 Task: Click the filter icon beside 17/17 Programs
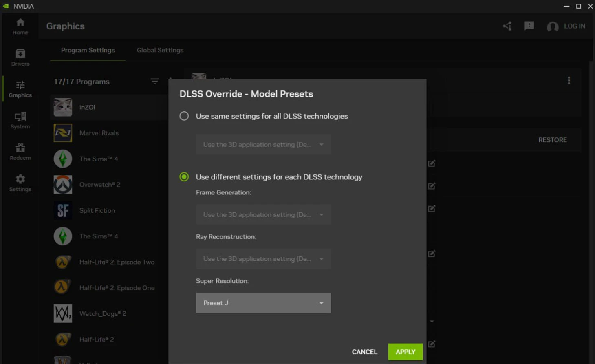[x=154, y=82]
